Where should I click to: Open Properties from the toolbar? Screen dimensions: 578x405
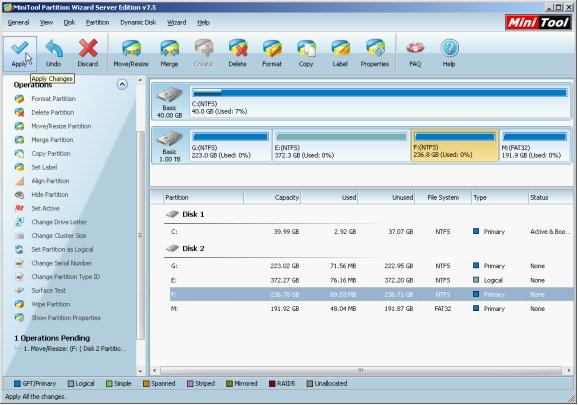point(375,53)
